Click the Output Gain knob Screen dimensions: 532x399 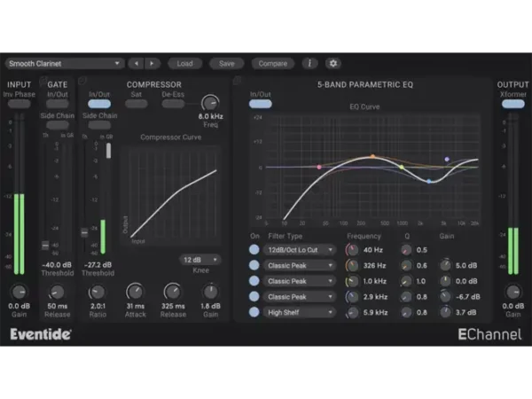pyautogui.click(x=513, y=292)
